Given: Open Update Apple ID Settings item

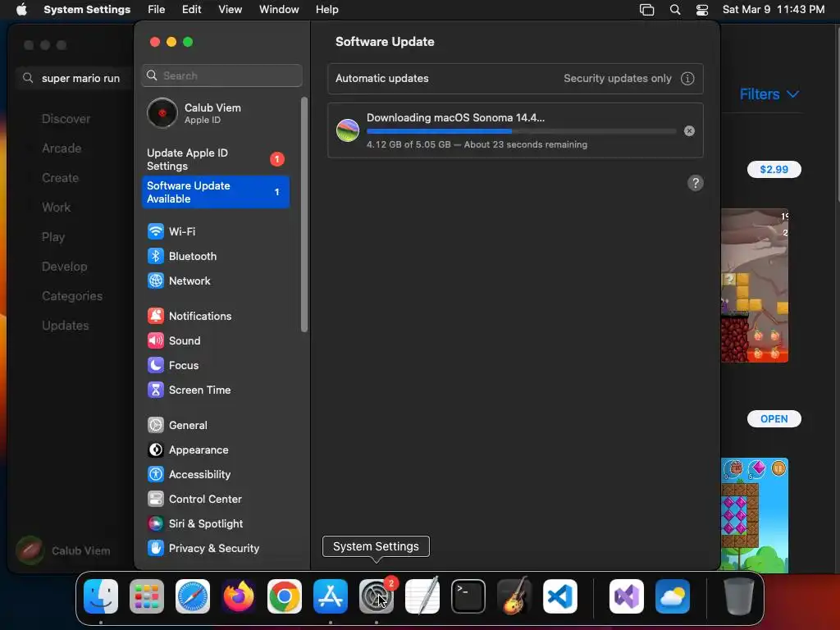Looking at the screenshot, I should click(216, 159).
